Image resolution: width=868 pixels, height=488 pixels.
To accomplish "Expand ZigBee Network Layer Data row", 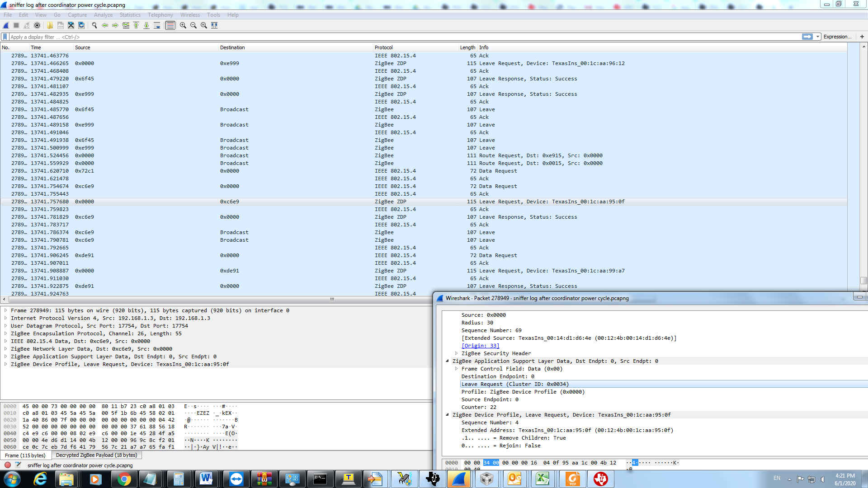I will click(x=5, y=349).
